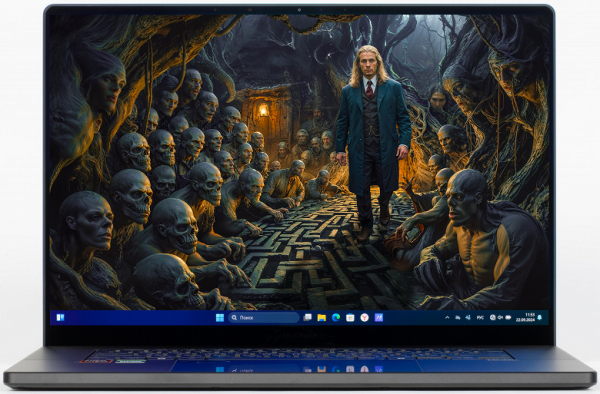The height and width of the screenshot is (394, 600).
Task: Launch File Explorer from the taskbar
Action: [321, 317]
